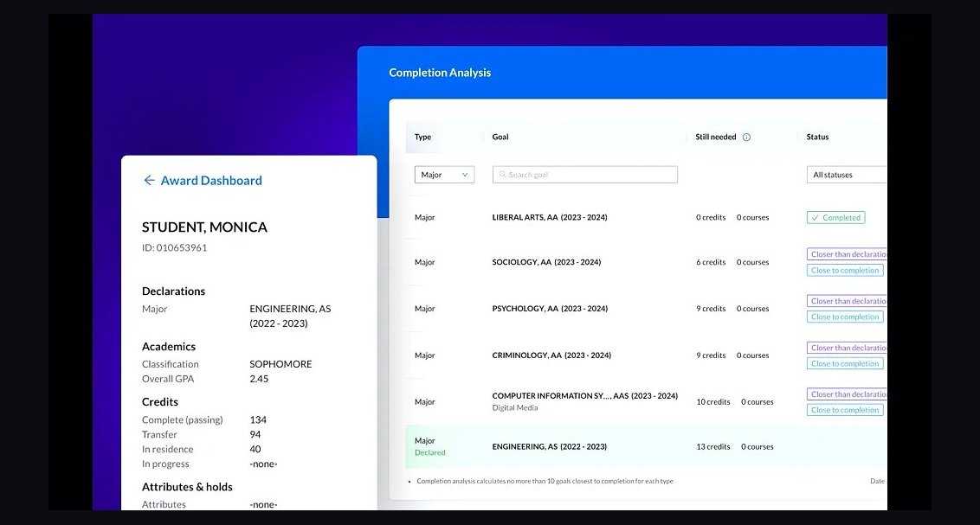Viewport: 980px width, 525px height.
Task: Click the student ID: 010653961
Action: (174, 248)
